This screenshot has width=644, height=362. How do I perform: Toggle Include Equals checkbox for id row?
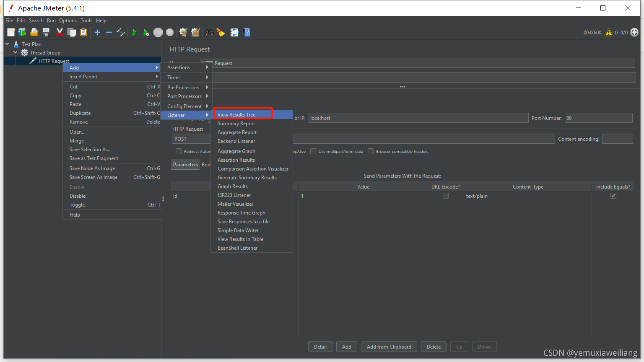coord(613,196)
